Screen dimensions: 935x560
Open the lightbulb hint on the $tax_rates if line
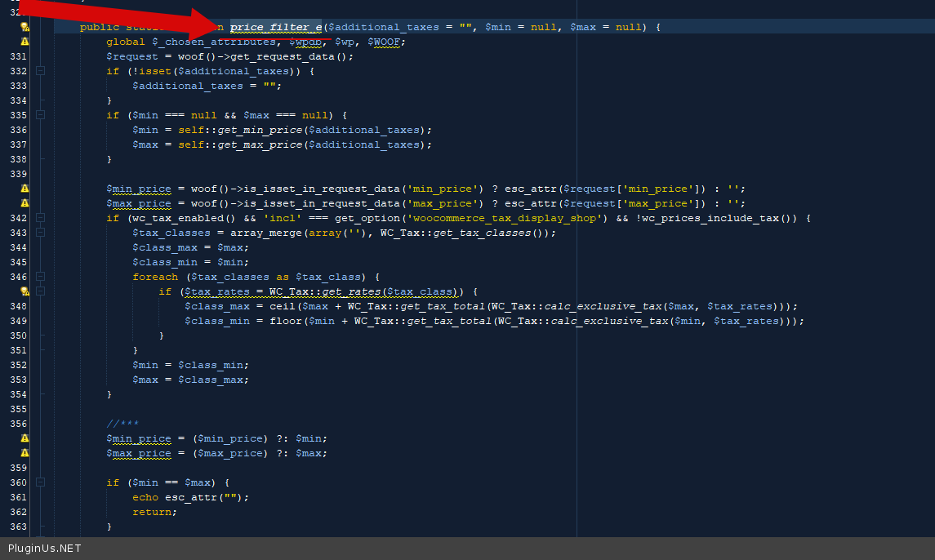click(24, 291)
